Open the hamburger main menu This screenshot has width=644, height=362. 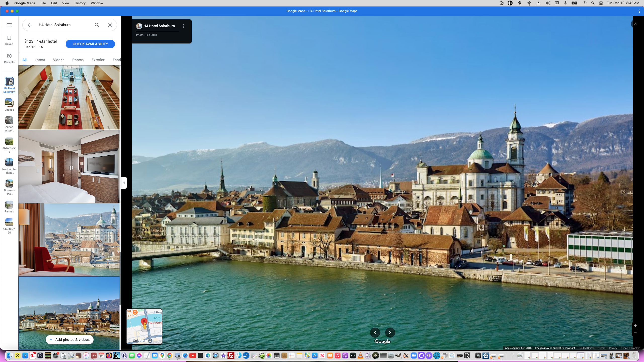click(x=9, y=25)
